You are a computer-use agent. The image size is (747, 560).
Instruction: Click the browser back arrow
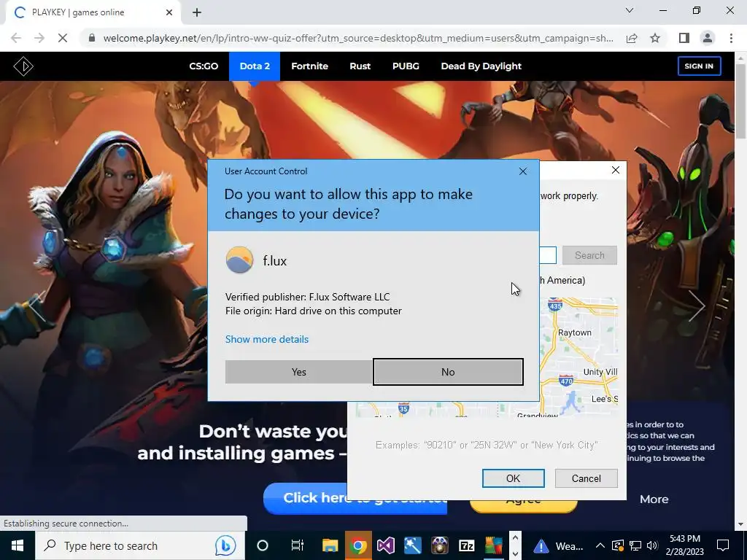point(16,38)
